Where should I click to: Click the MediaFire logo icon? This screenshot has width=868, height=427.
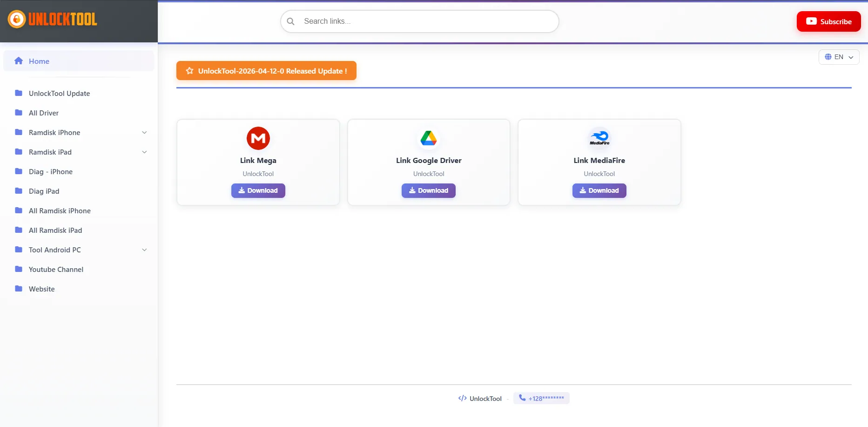pyautogui.click(x=599, y=138)
